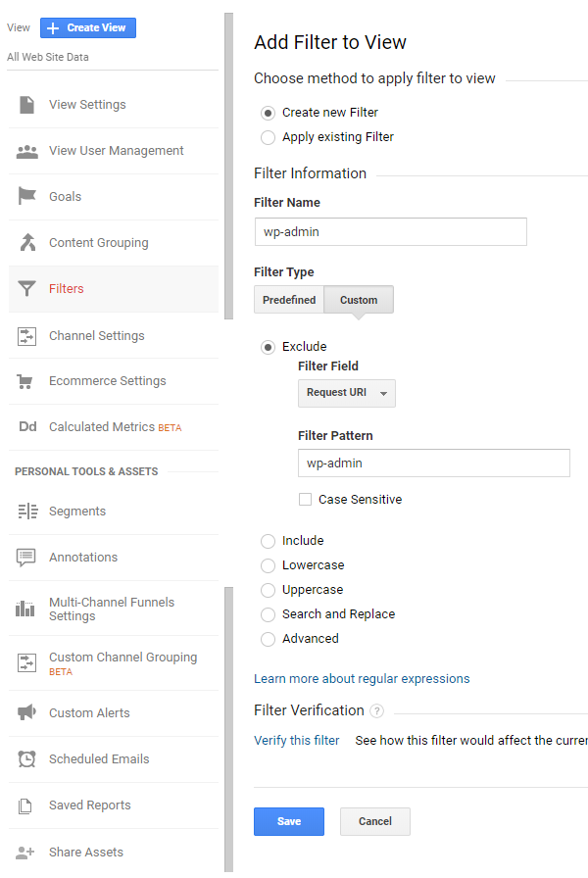Open Custom Alerts
The height and width of the screenshot is (878, 588).
click(90, 712)
